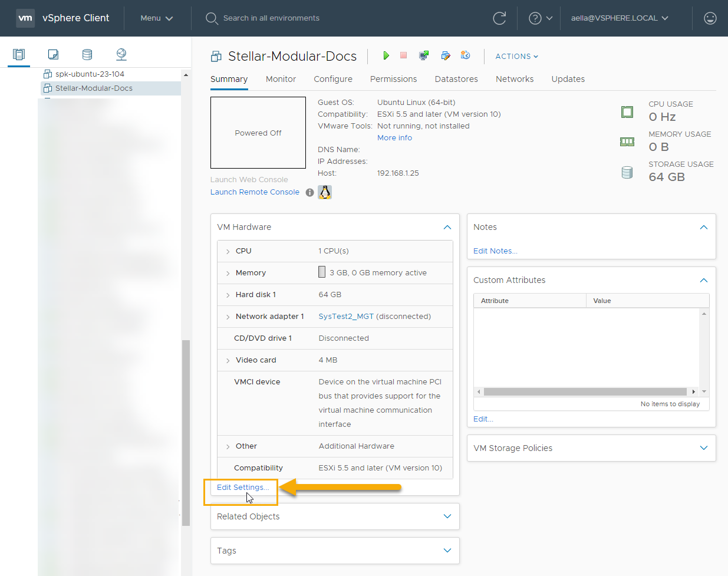Switch to the Networking inventory view icon

(121, 55)
